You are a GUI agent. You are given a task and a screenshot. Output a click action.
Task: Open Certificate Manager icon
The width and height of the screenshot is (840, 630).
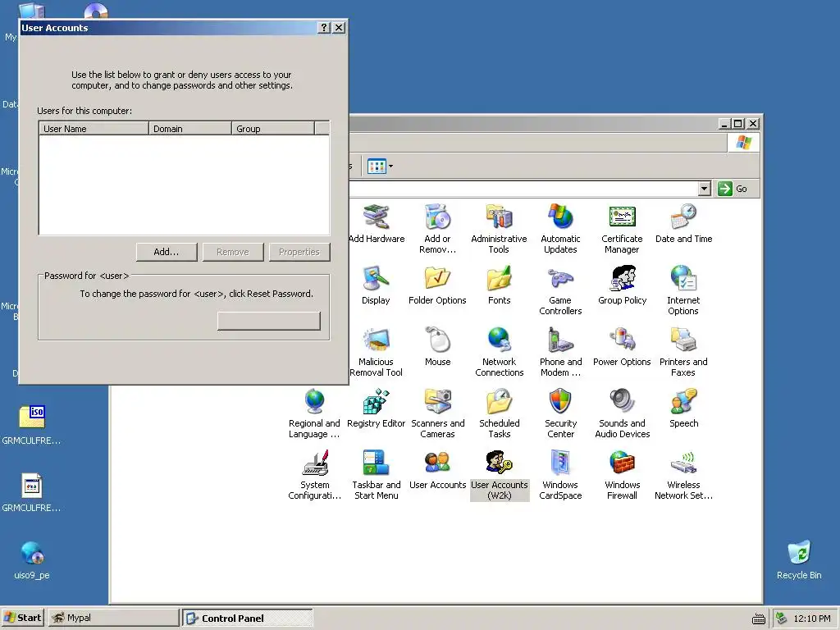pyautogui.click(x=622, y=217)
